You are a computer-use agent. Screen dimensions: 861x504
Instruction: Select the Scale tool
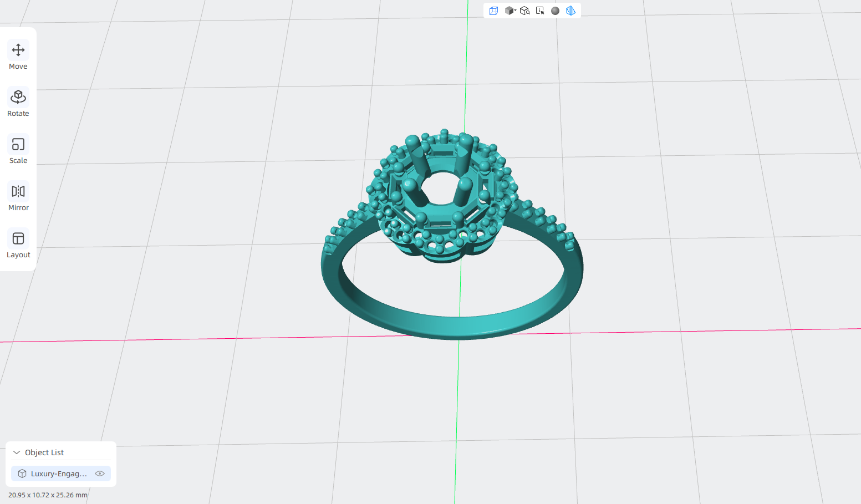[x=18, y=150]
